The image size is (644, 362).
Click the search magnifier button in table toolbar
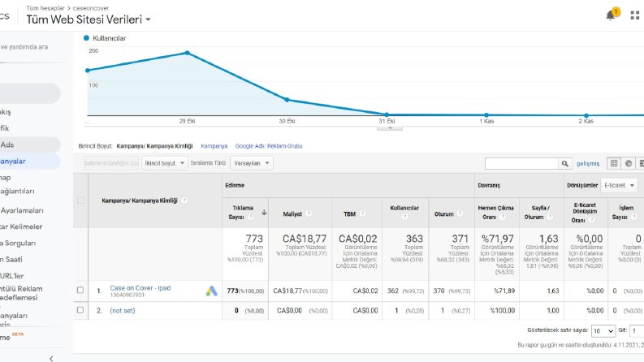click(x=564, y=163)
